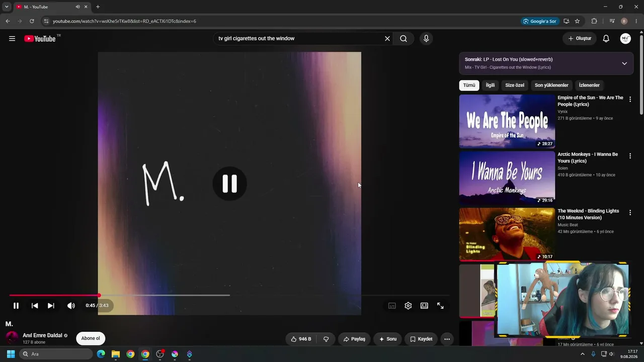The height and width of the screenshot is (362, 644).
Task: Dislike the video
Action: 326,339
